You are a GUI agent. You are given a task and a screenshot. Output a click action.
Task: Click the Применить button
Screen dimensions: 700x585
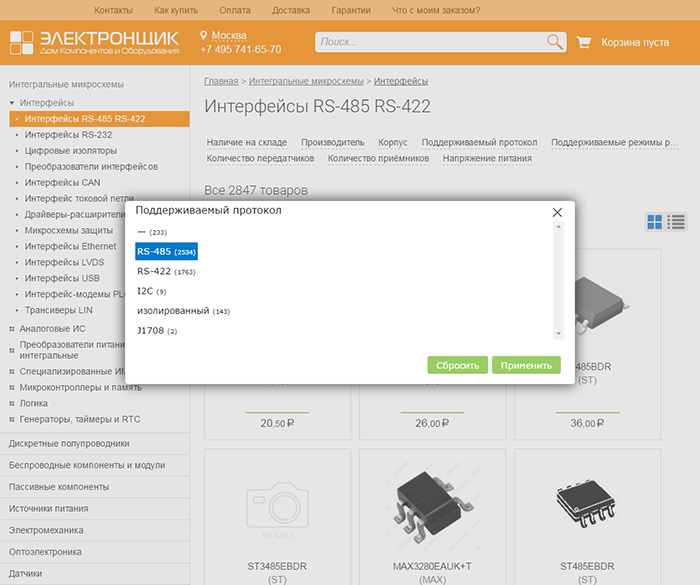(x=526, y=365)
